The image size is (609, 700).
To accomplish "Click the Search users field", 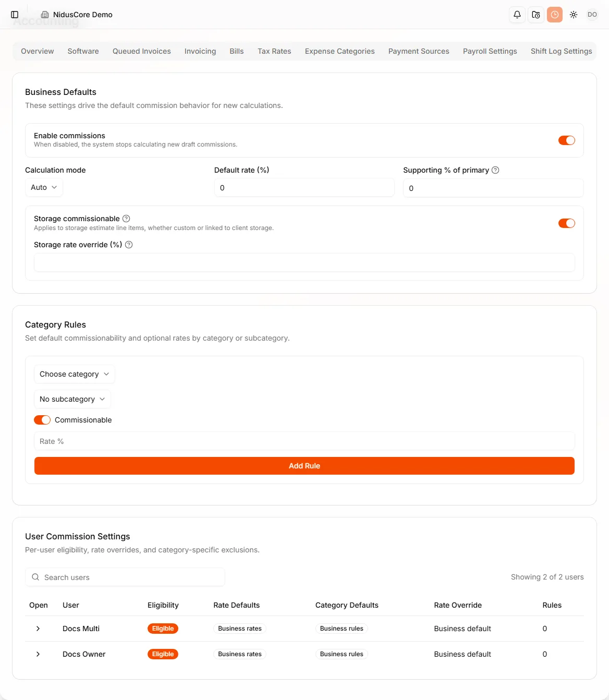I will coord(125,577).
